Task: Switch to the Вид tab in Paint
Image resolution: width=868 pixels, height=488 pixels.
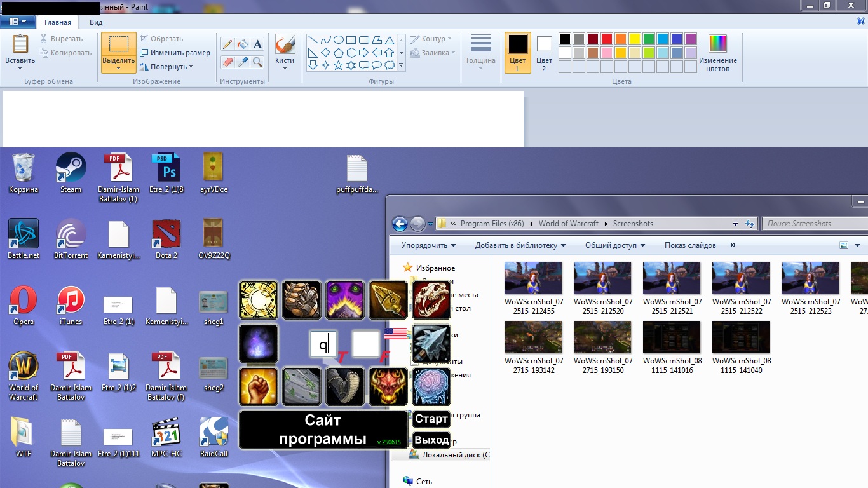Action: click(96, 22)
